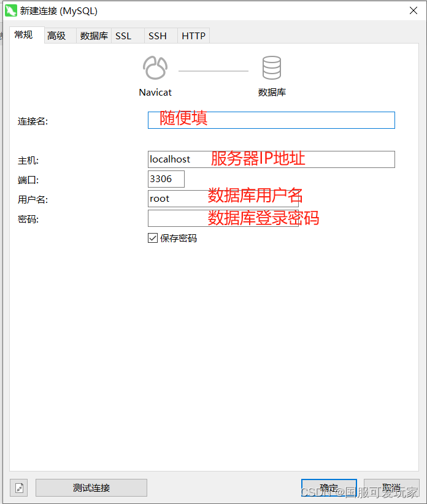Viewport: 427px width, 504px height.
Task: Click the Navicat logo icon
Action: (x=155, y=68)
